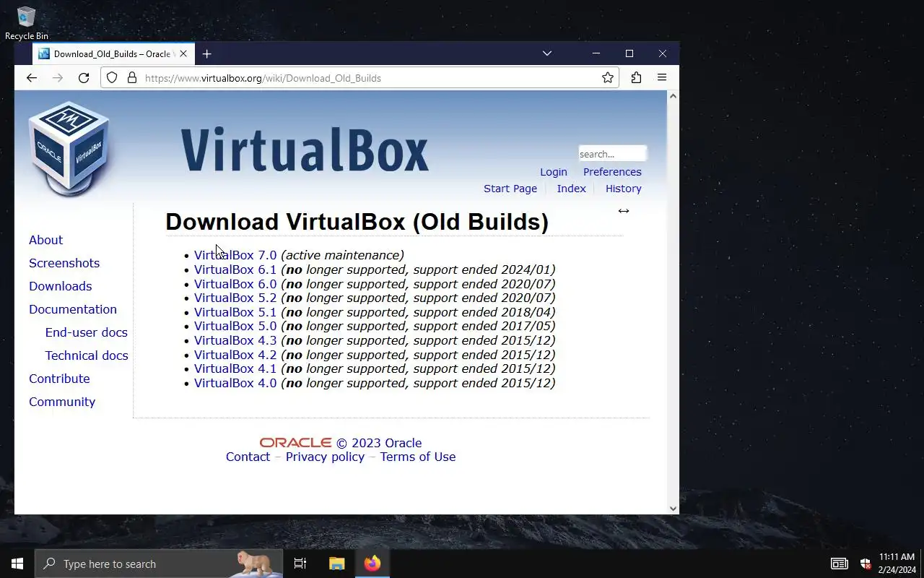The image size is (924, 578).
Task: Click the Oracle logo in footer
Action: (x=296, y=443)
